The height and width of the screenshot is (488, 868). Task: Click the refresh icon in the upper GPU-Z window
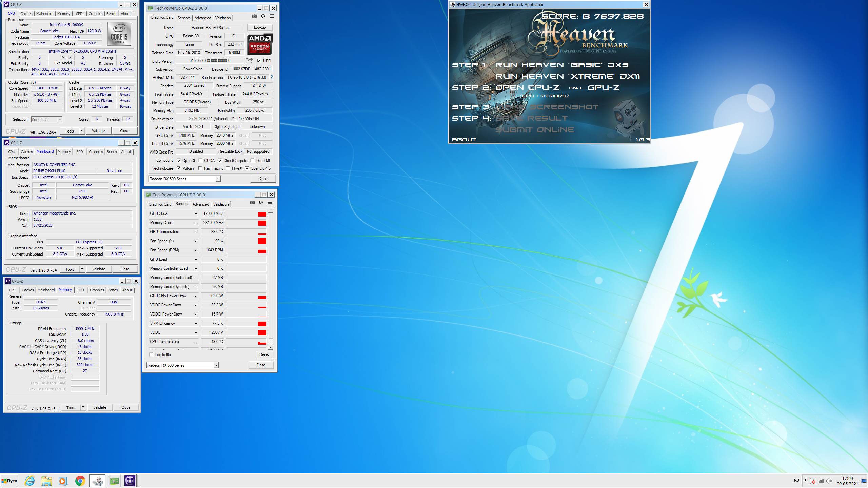[263, 16]
